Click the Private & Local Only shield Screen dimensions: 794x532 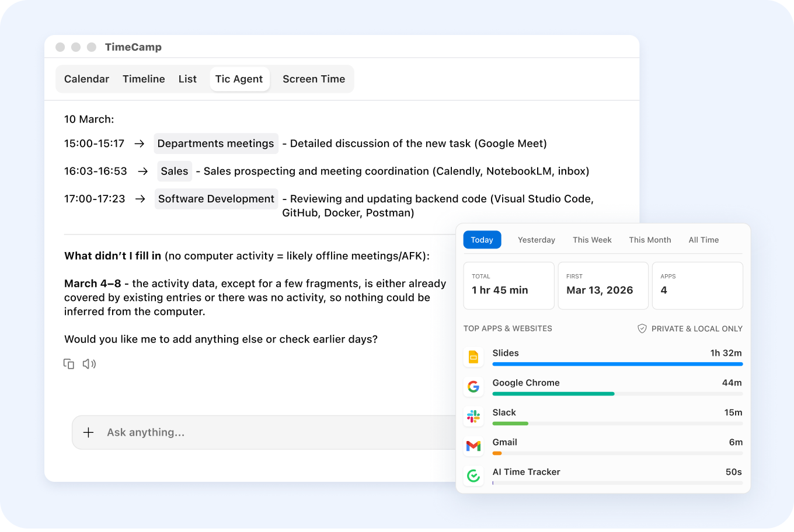642,328
